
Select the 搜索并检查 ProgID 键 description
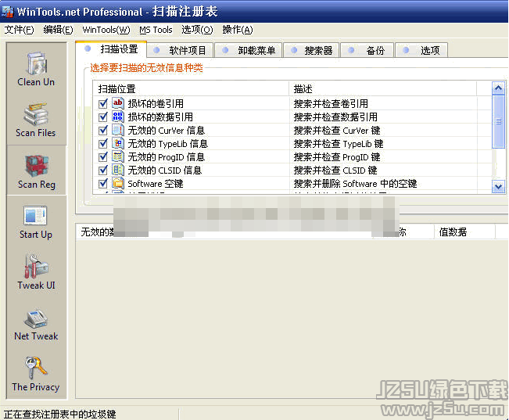(337, 157)
